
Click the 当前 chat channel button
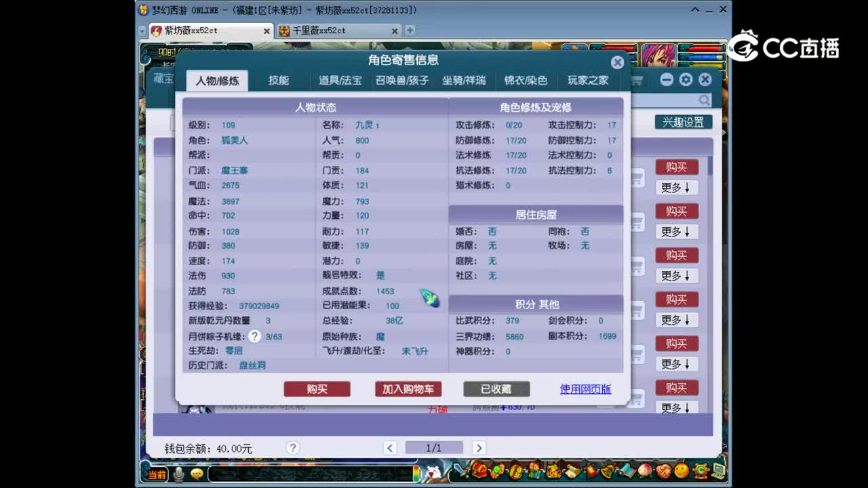pyautogui.click(x=157, y=474)
